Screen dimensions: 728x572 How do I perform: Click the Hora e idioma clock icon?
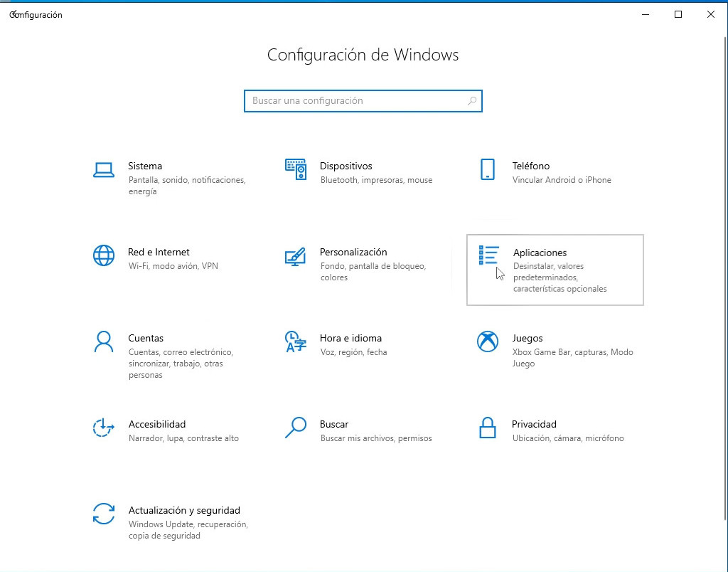[296, 341]
